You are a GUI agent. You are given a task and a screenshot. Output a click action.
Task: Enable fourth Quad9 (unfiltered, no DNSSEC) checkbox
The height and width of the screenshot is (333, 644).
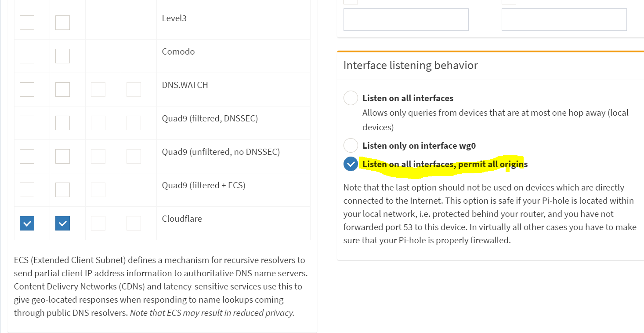pos(134,156)
